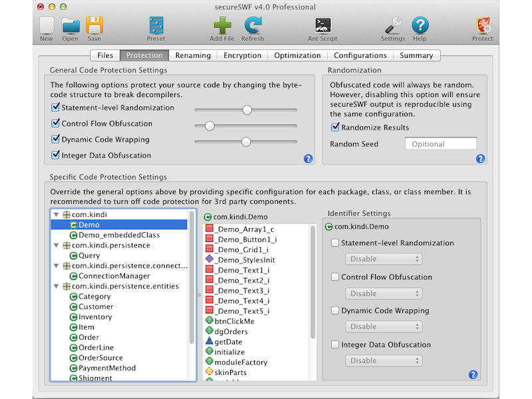Collapse the com.kindi.persistence.entities package
This screenshot has height=399, width=532.
click(x=57, y=286)
